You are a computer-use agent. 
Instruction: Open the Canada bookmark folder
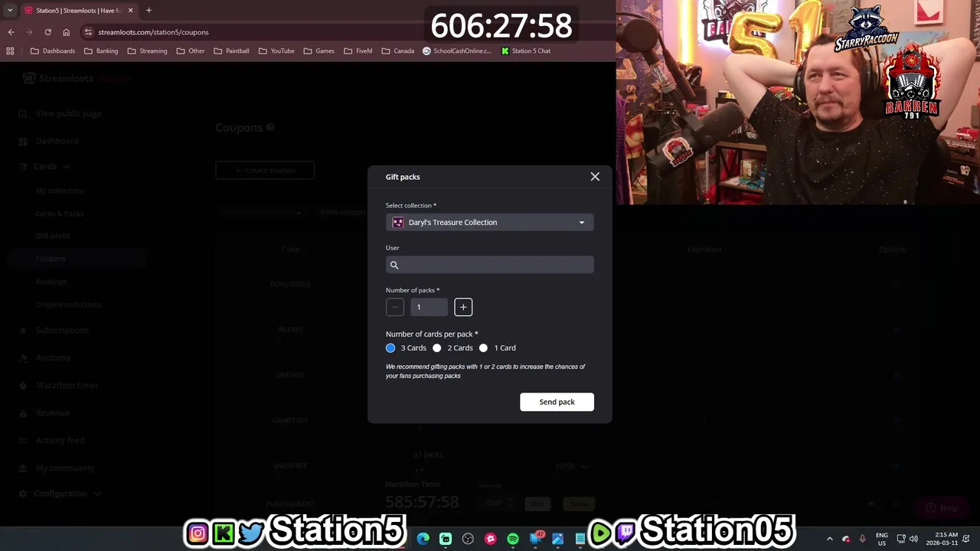pos(398,51)
